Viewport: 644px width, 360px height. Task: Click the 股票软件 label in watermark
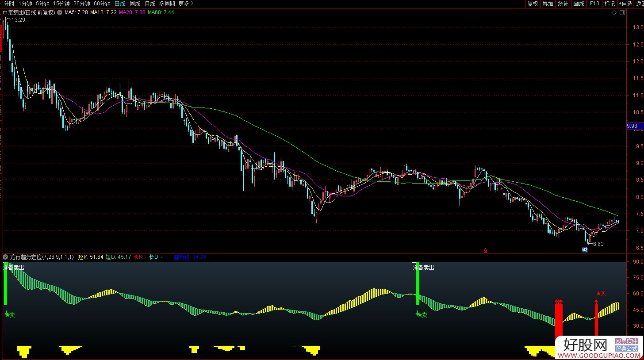(627, 341)
